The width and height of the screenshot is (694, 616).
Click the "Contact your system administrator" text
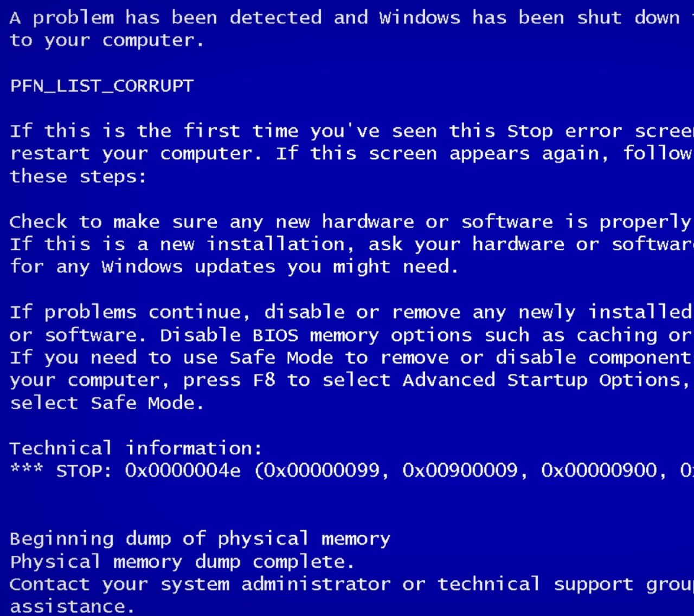coord(200,584)
